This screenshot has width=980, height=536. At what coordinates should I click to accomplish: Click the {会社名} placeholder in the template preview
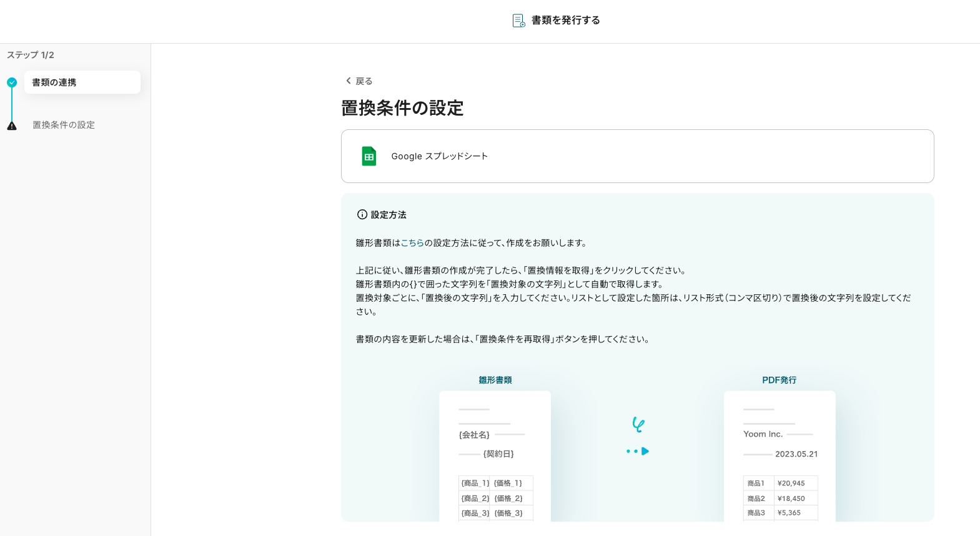(475, 435)
